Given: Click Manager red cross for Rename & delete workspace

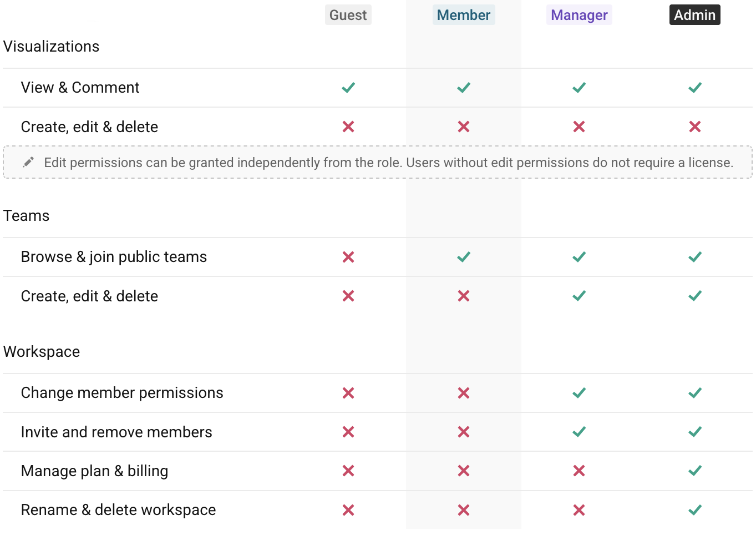Looking at the screenshot, I should (x=579, y=510).
